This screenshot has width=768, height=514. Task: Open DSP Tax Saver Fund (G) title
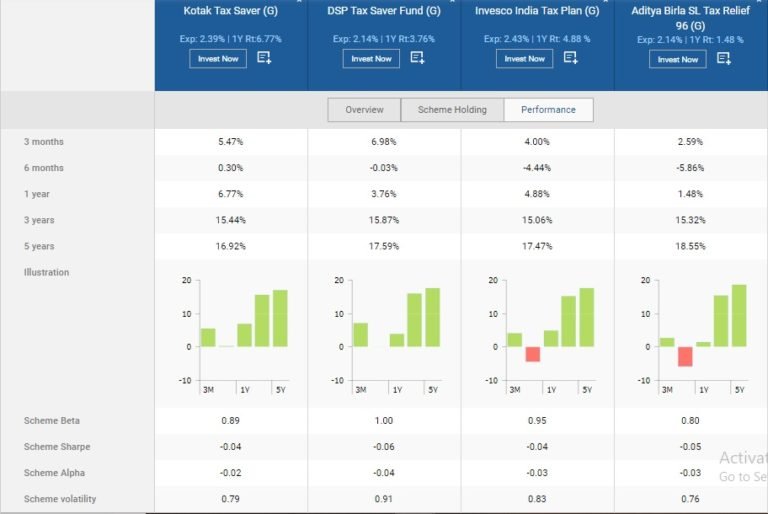coord(384,11)
